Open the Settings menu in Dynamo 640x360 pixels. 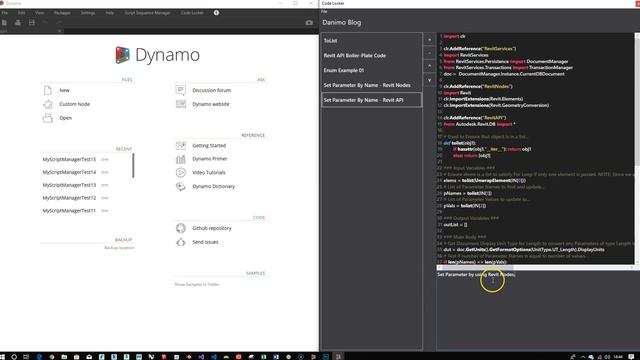88,13
